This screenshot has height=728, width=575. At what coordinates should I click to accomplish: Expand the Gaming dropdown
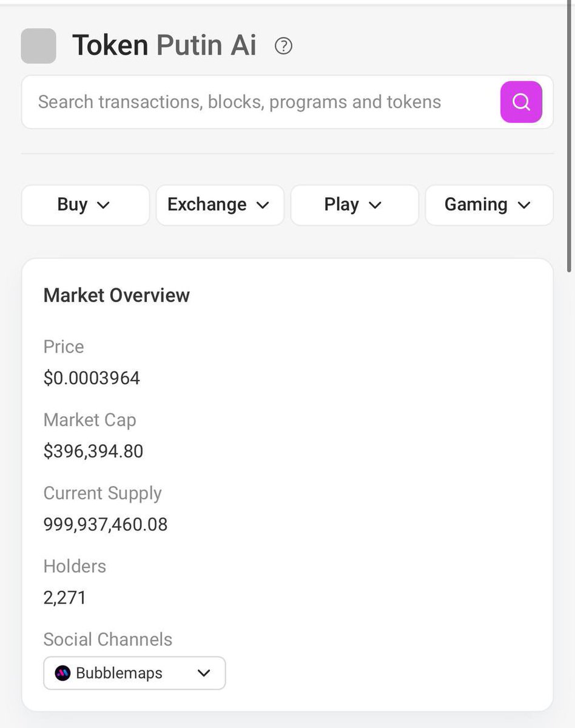point(489,205)
